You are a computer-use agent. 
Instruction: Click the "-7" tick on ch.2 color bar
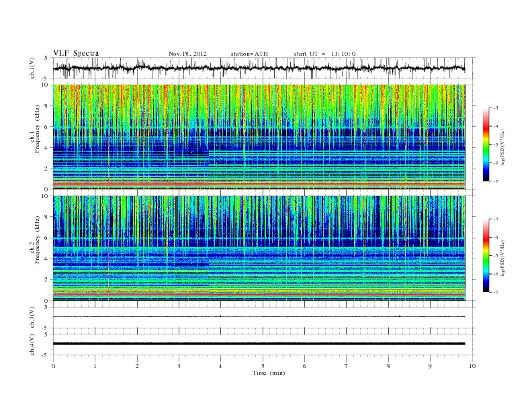tap(495, 292)
